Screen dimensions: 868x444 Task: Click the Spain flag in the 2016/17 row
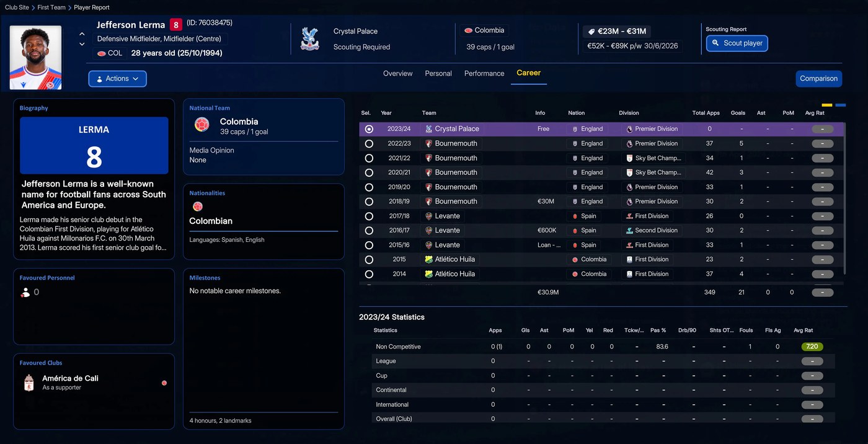click(x=575, y=230)
